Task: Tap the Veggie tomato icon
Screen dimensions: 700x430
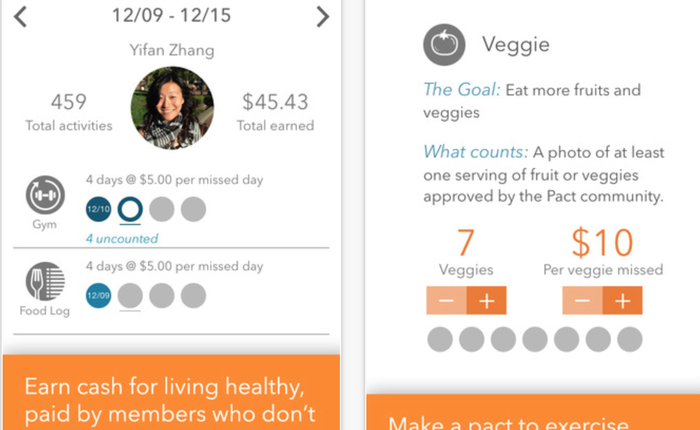Action: coord(443,44)
